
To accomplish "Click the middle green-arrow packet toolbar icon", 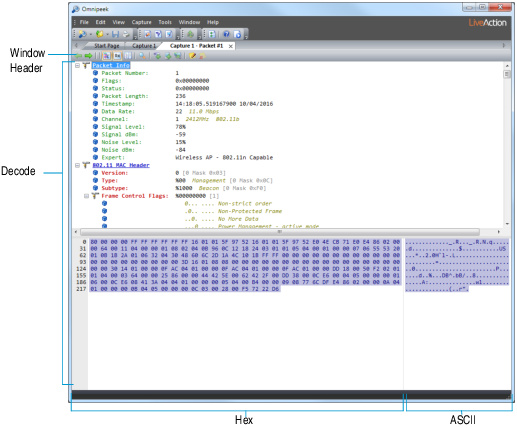I will coord(168,56).
